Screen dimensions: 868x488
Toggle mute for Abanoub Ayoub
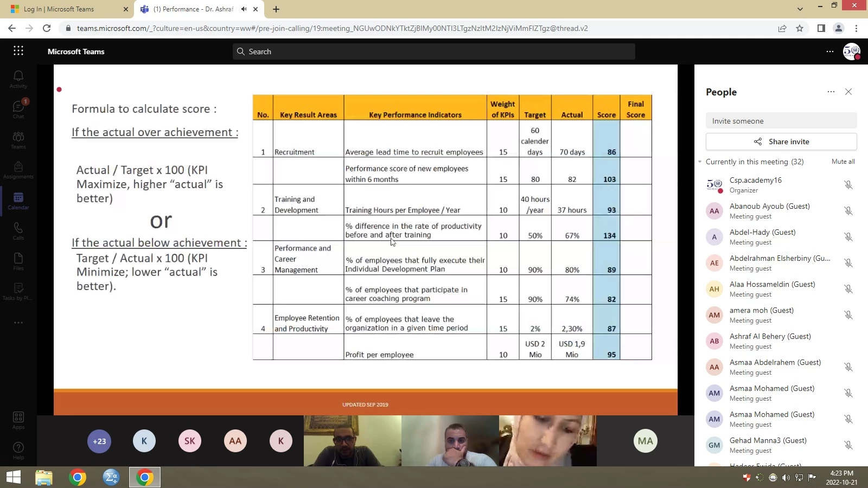848,211
